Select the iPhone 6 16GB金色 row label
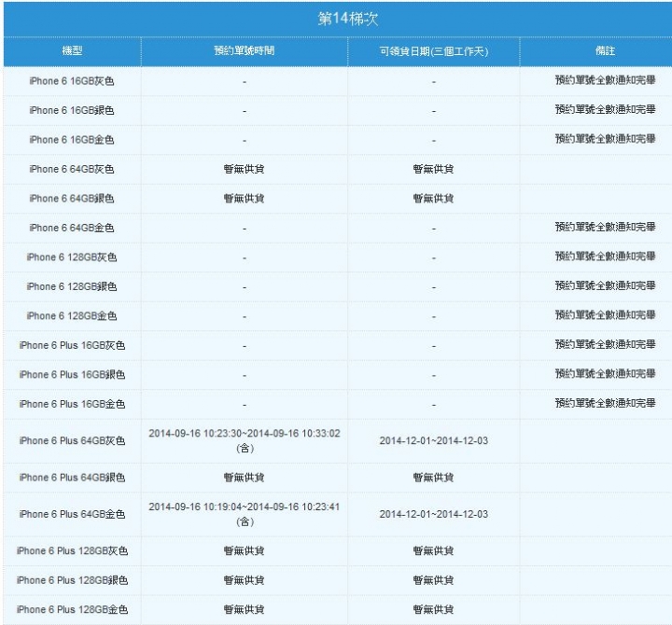672x625 pixels. (x=72, y=140)
